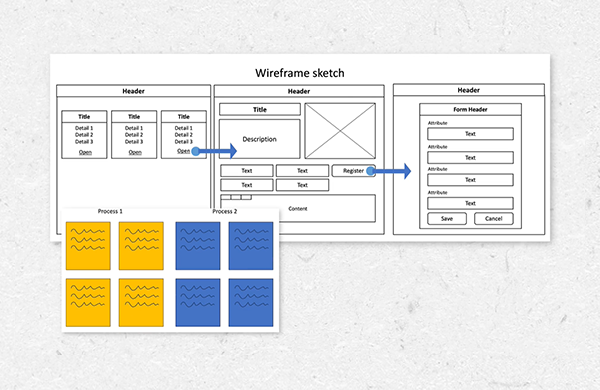Click the Text button directly left of Register
The width and height of the screenshot is (600, 390).
click(302, 171)
